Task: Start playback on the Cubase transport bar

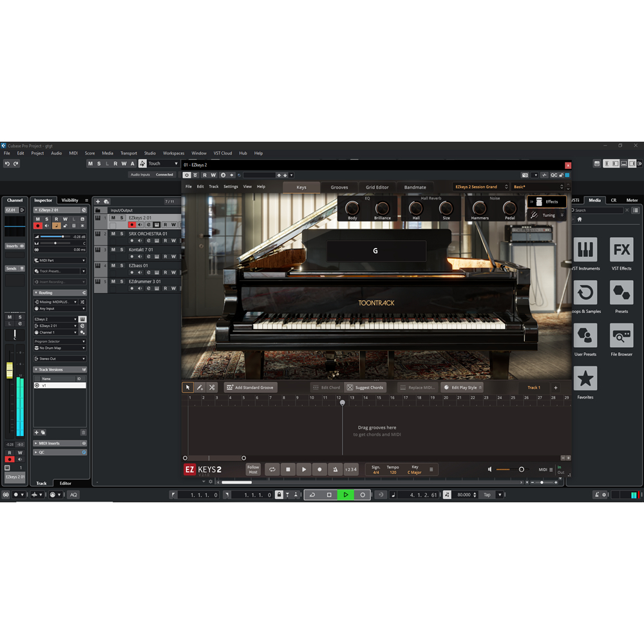Action: tap(346, 495)
